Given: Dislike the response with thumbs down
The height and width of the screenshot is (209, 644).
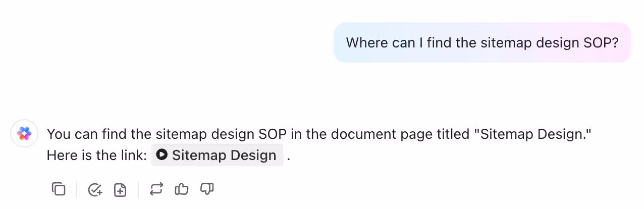Looking at the screenshot, I should click(x=207, y=189).
